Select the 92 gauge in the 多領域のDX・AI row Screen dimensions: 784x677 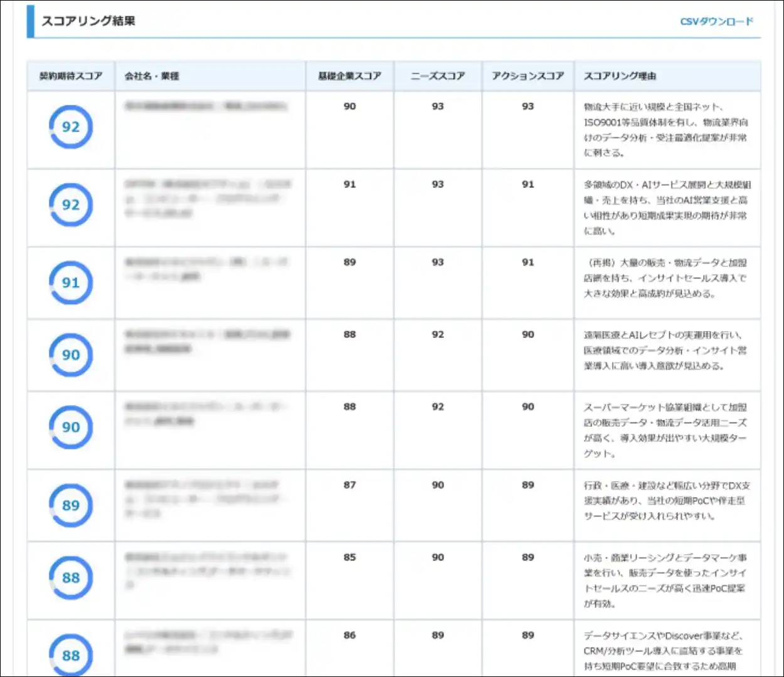71,205
